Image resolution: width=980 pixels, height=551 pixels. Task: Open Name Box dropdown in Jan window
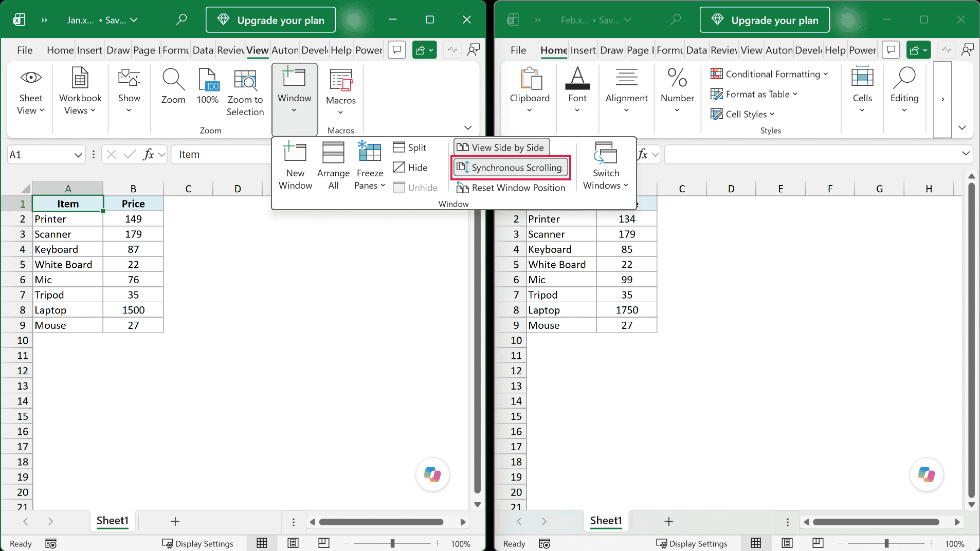point(78,155)
